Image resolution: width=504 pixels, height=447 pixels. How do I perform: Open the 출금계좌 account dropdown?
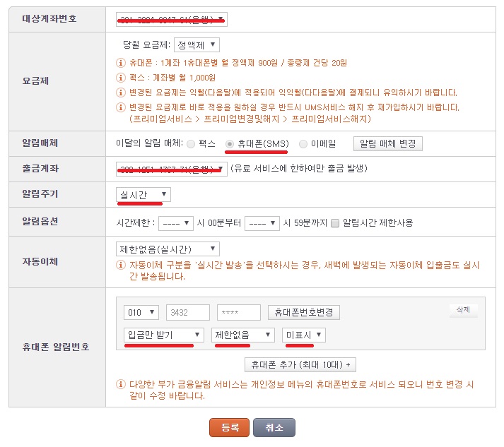pos(172,169)
